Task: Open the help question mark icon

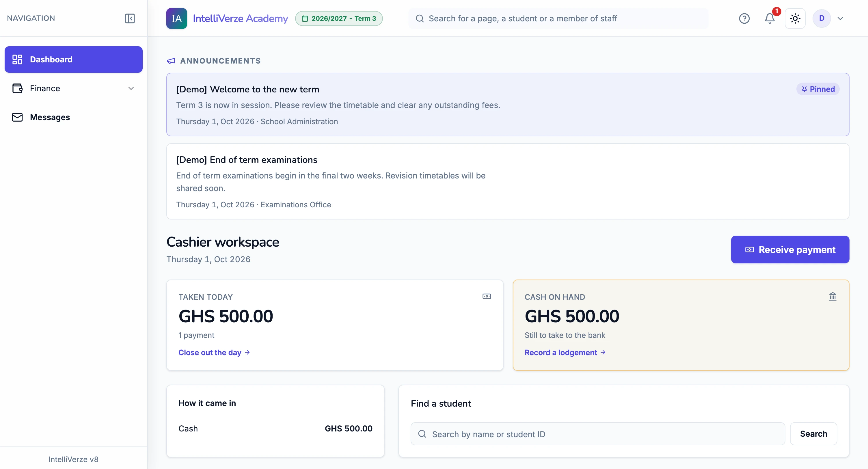Action: 744,18
